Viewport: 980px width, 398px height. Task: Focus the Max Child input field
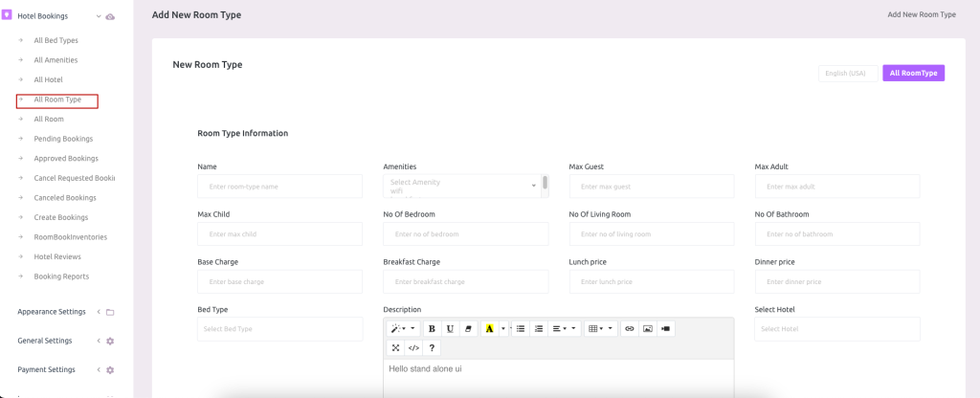280,233
